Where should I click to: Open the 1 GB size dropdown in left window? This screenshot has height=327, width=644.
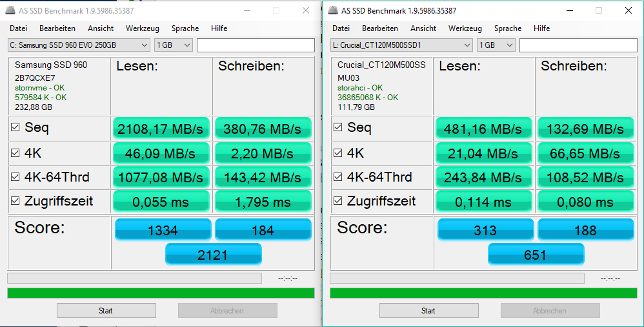click(174, 45)
